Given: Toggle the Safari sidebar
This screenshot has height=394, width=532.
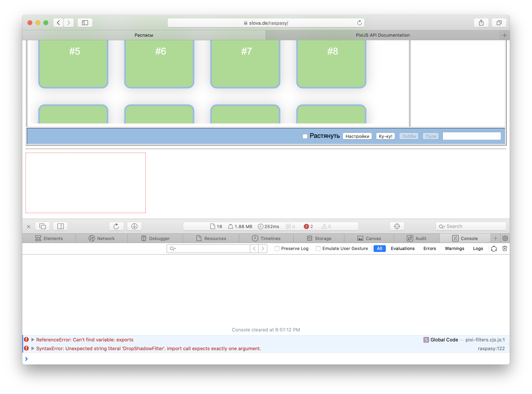Looking at the screenshot, I should [x=85, y=23].
